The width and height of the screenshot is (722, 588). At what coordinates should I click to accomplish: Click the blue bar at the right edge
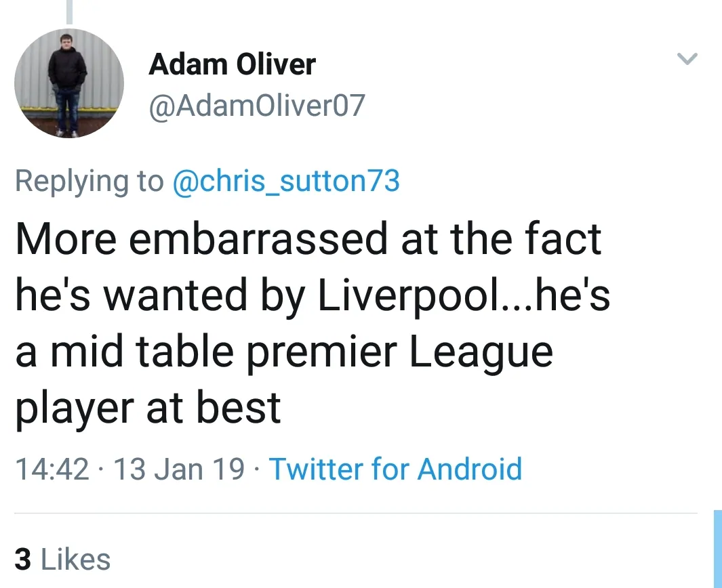click(x=717, y=549)
